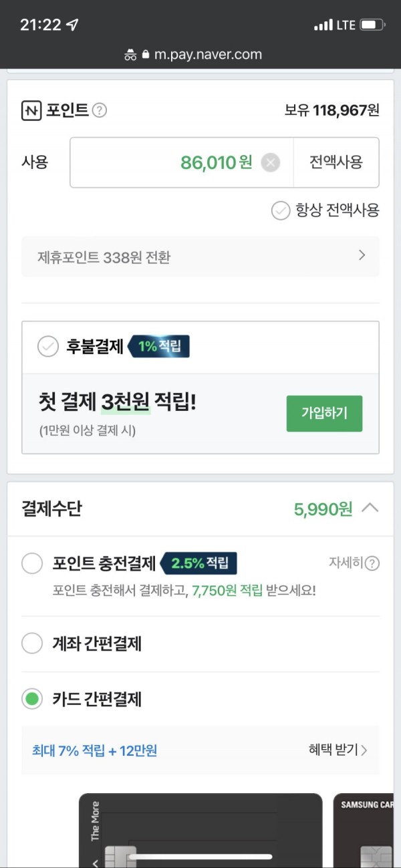Tap the location arrow icon in status bar
The width and height of the screenshot is (401, 868).
[x=72, y=25]
